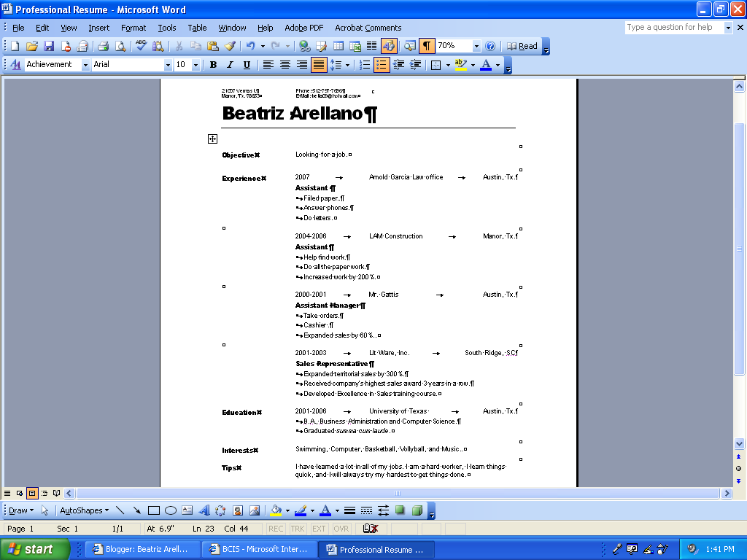This screenshot has width=747, height=560.
Task: Insert WordArt from Drawing toolbar
Action: tap(204, 510)
